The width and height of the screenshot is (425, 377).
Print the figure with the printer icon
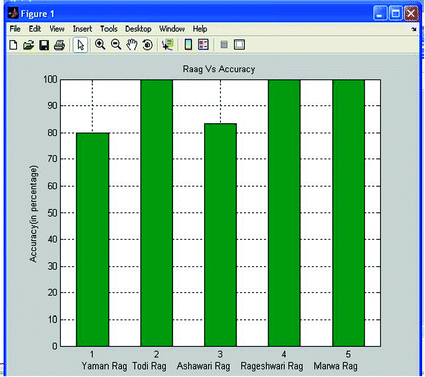pyautogui.click(x=59, y=45)
